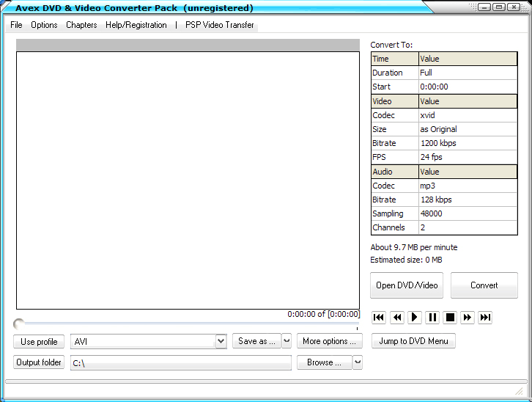Start playback with the Play button

click(x=414, y=318)
